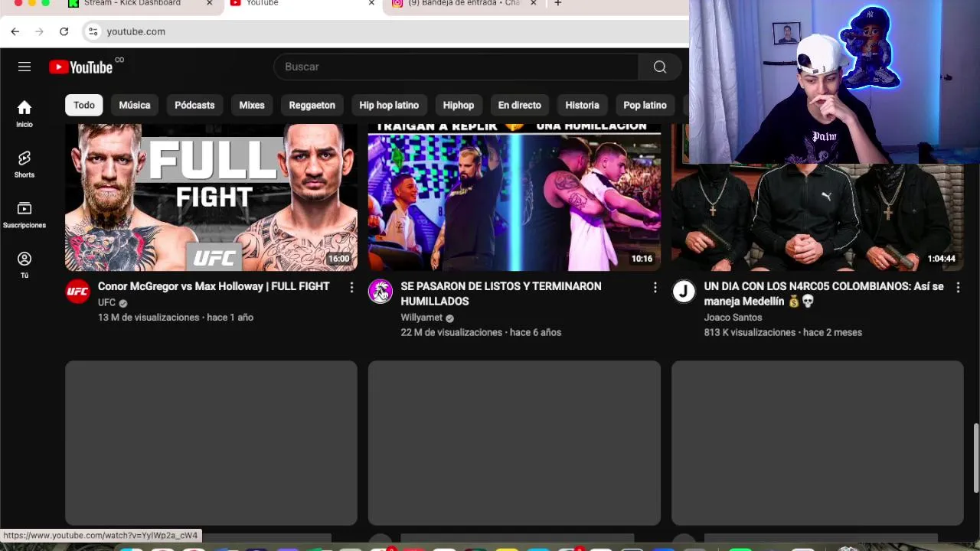Open more options for the UFC video
The image size is (980, 551).
[x=351, y=287]
